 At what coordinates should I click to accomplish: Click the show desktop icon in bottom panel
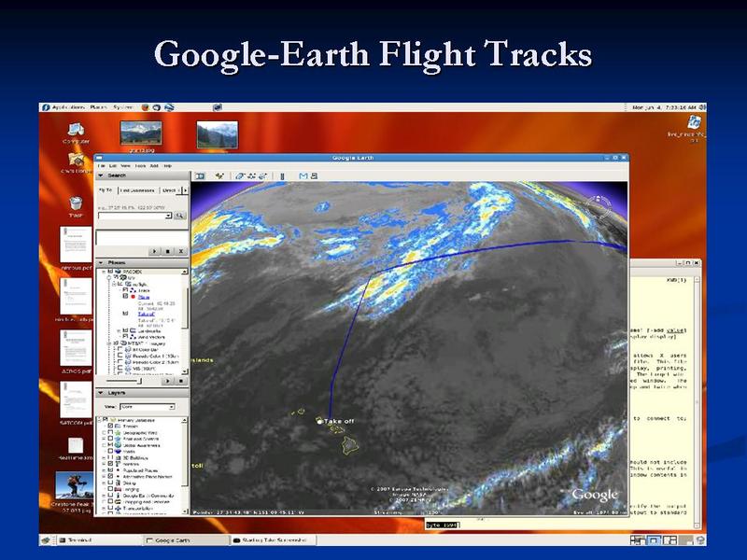(x=46, y=540)
